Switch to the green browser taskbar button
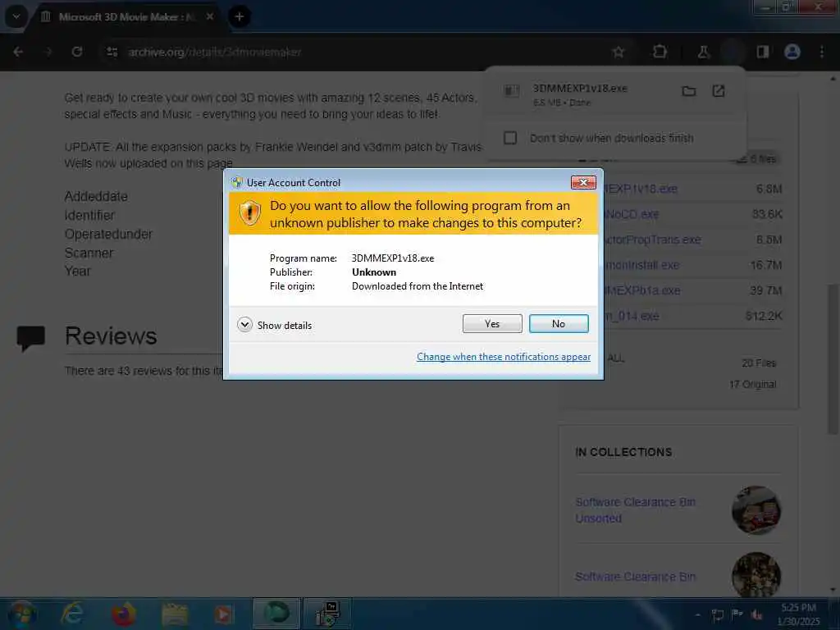Screen dimensions: 840x630 [x=276, y=614]
